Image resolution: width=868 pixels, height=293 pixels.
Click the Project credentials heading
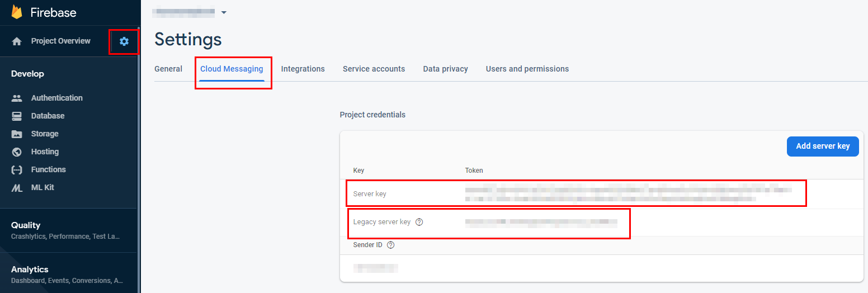(x=372, y=115)
